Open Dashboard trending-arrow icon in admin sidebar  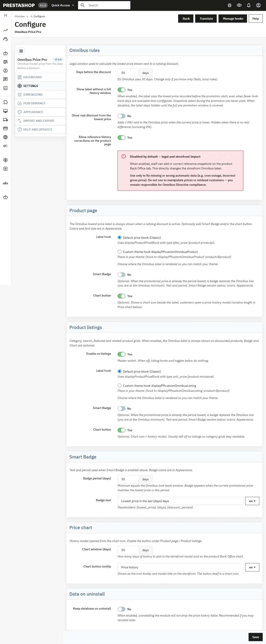tap(5, 30)
